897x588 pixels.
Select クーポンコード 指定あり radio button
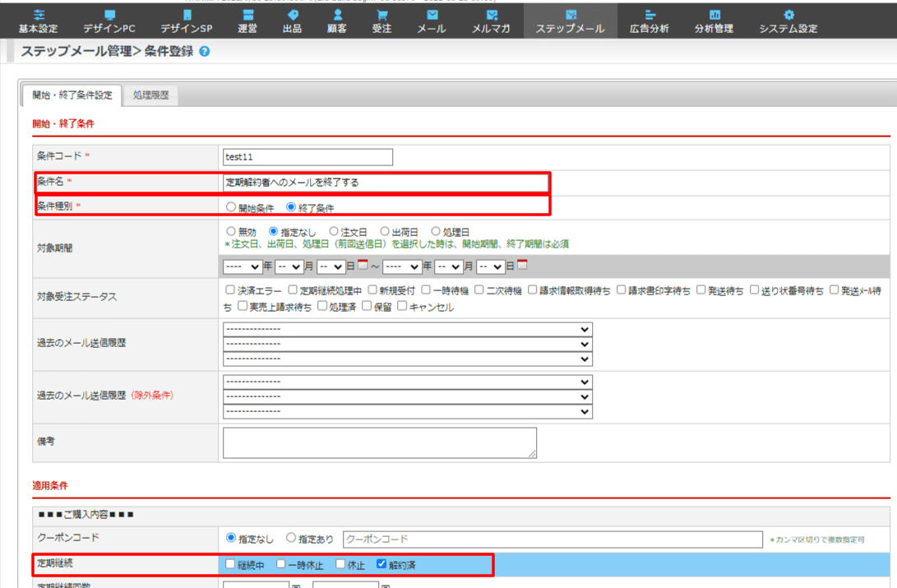[x=291, y=538]
